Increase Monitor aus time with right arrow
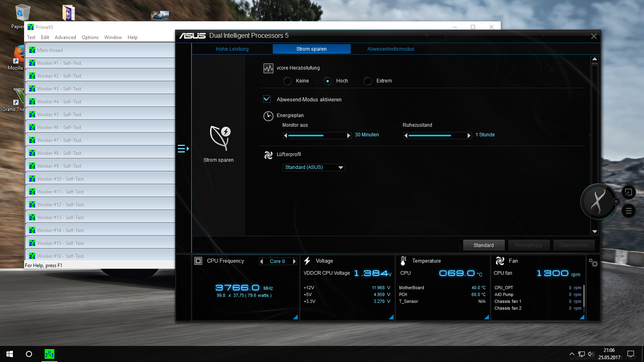This screenshot has width=644, height=362. click(x=349, y=136)
